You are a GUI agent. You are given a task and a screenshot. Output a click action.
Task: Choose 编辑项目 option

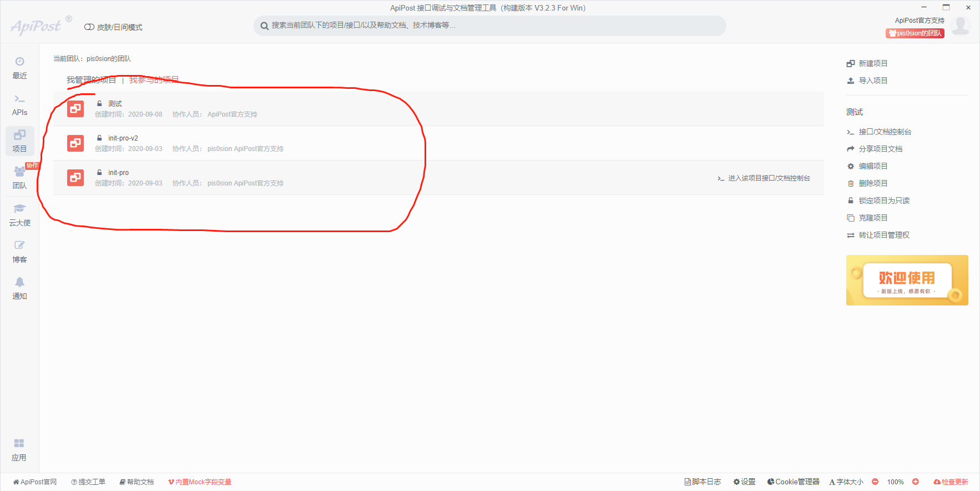point(867,166)
